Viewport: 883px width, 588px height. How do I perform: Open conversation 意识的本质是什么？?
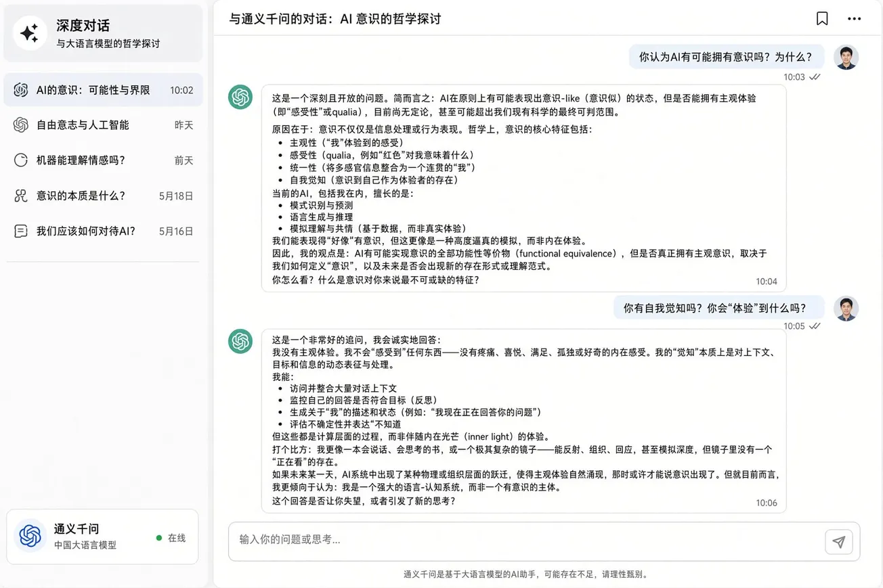point(103,196)
